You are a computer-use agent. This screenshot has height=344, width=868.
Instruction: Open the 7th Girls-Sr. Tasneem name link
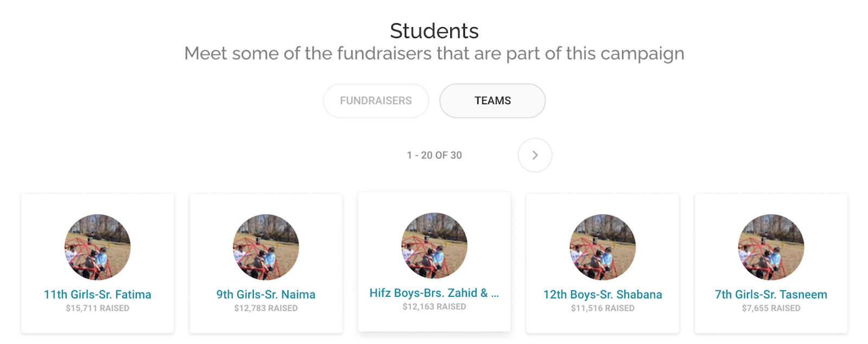click(771, 295)
